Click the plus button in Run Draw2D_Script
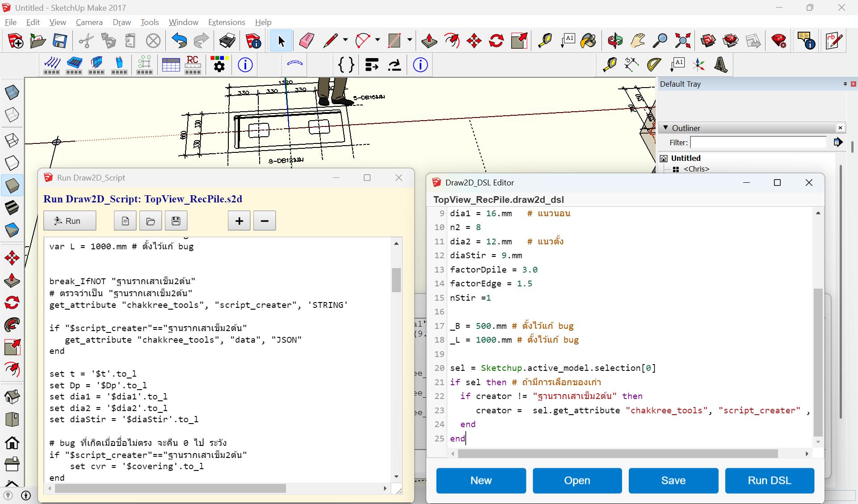Screen dimensions: 858x504 [x=239, y=221]
